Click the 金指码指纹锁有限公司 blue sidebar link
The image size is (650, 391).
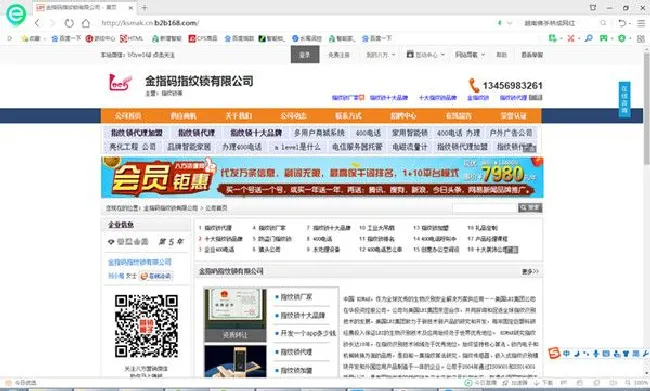click(x=140, y=262)
